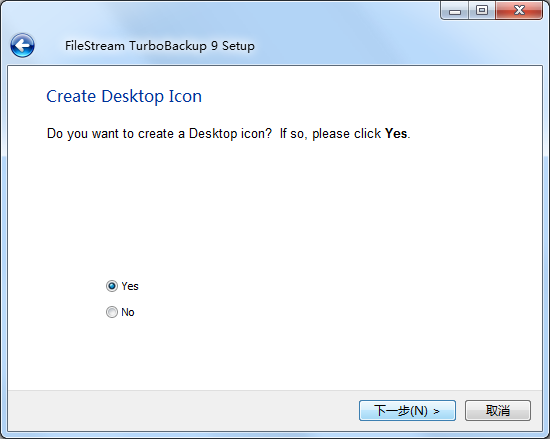Viewport: 550px width, 439px height.
Task: Click the If so, please click phrase
Action: coord(330,134)
